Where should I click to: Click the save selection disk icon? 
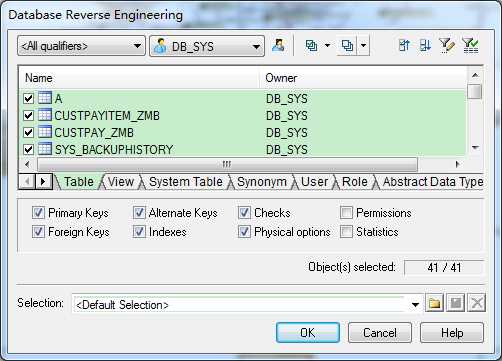455,303
